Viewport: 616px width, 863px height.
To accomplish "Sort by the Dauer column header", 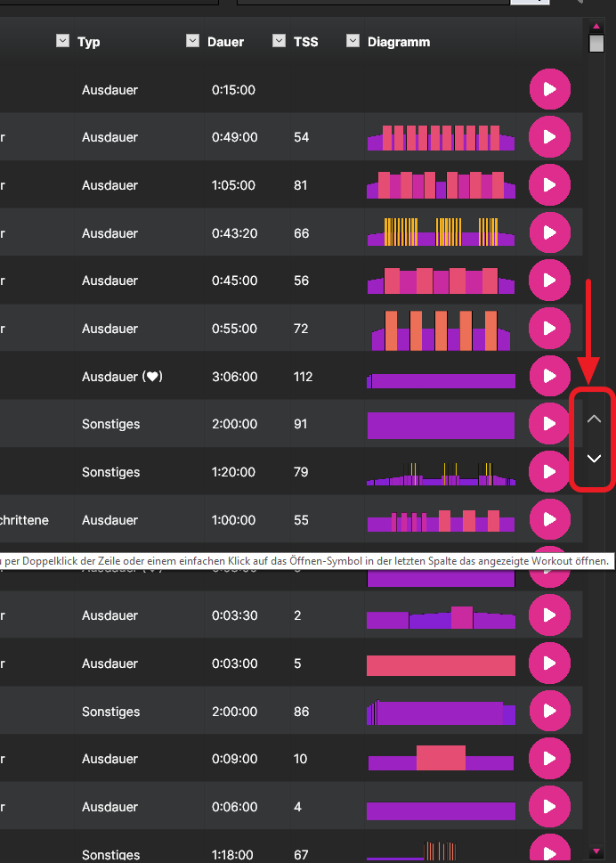I will (225, 42).
